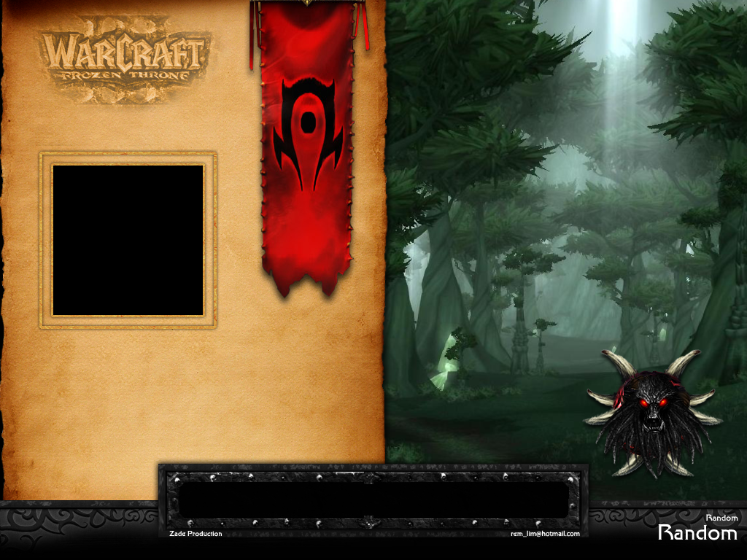747x560 pixels.
Task: Click the black map preview square
Action: pyautogui.click(x=128, y=240)
